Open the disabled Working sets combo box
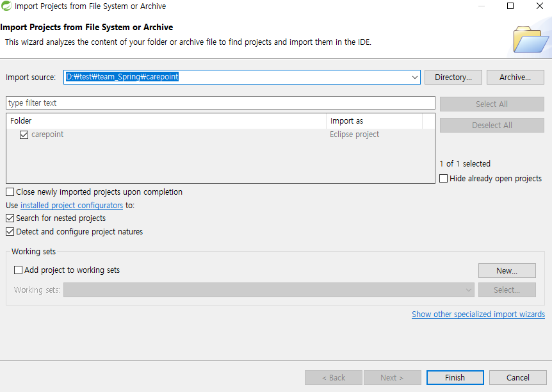The width and height of the screenshot is (552, 392). click(268, 290)
